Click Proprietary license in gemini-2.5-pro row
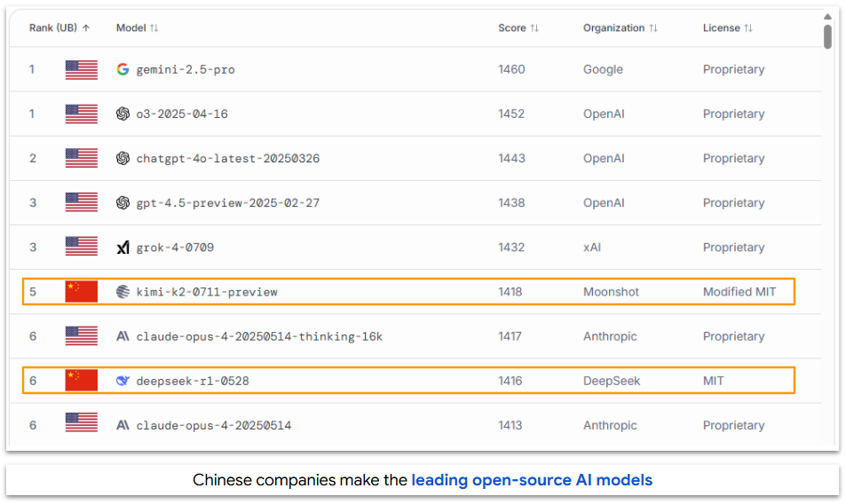Screen dimensions: 846x504 tap(734, 69)
